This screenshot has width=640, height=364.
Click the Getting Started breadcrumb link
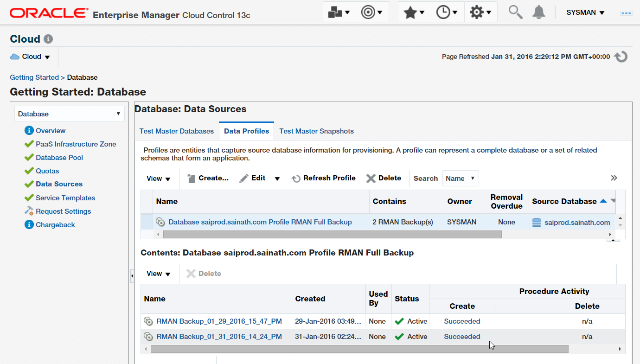point(34,77)
